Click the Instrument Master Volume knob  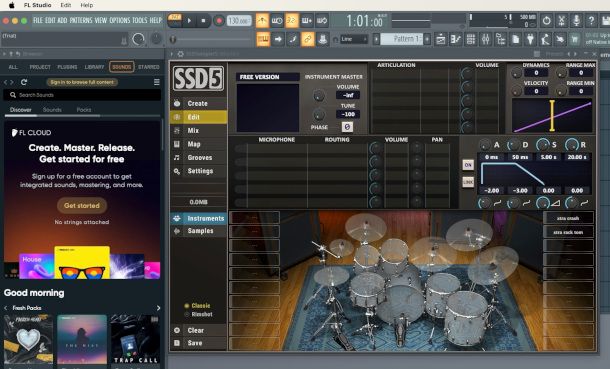pos(319,95)
